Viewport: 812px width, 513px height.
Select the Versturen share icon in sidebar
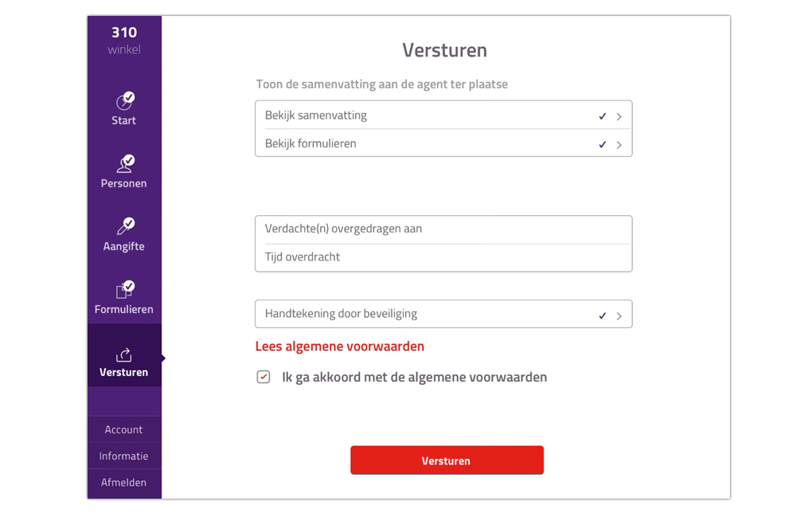pyautogui.click(x=123, y=354)
